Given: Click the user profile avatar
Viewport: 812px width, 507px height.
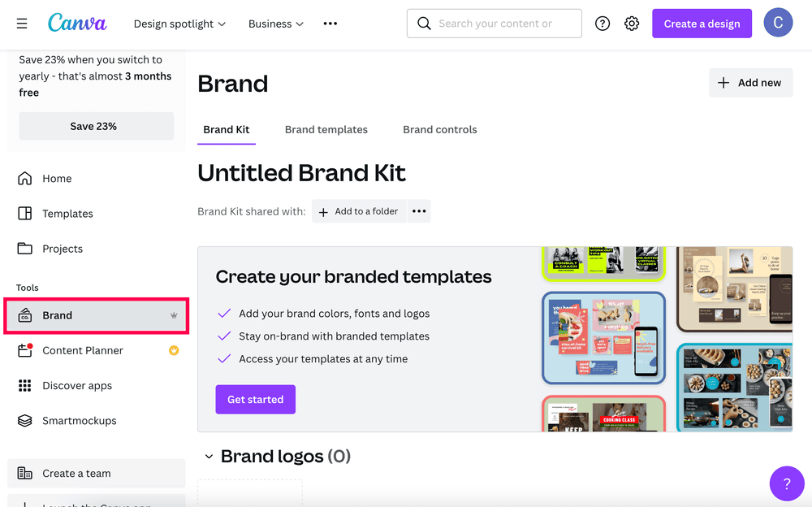Looking at the screenshot, I should click(778, 24).
